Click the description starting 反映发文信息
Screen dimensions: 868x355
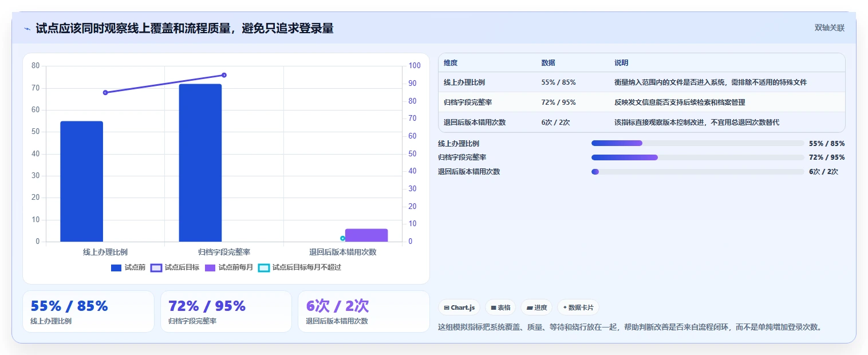[680, 102]
